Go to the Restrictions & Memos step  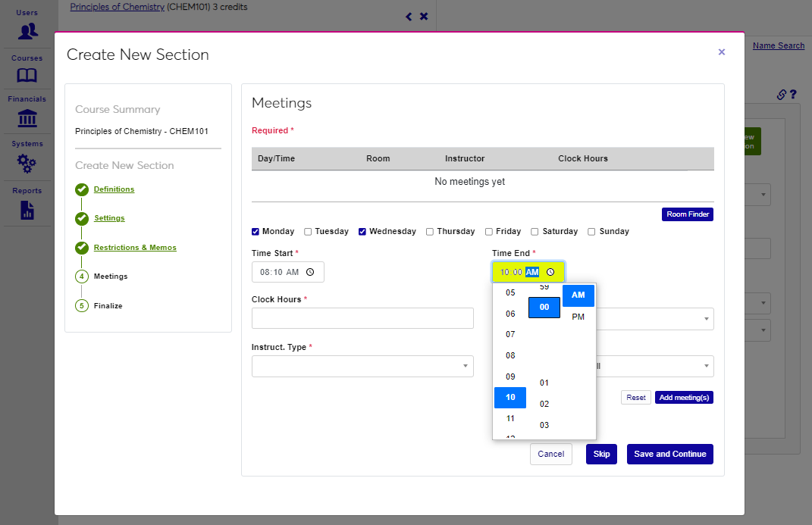pos(135,248)
